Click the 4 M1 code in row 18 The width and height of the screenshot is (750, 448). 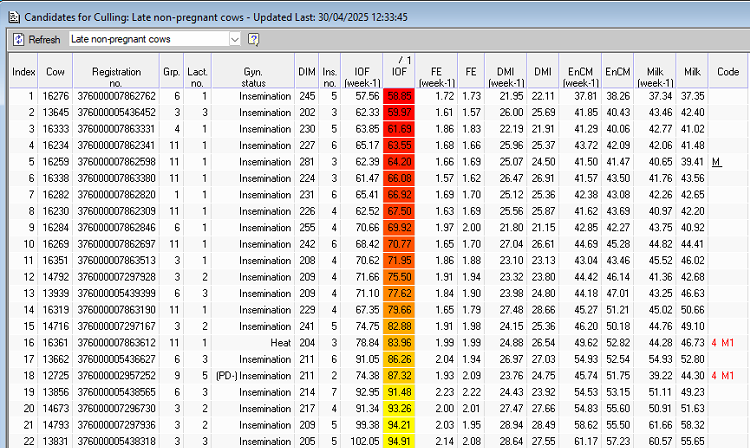tap(726, 374)
